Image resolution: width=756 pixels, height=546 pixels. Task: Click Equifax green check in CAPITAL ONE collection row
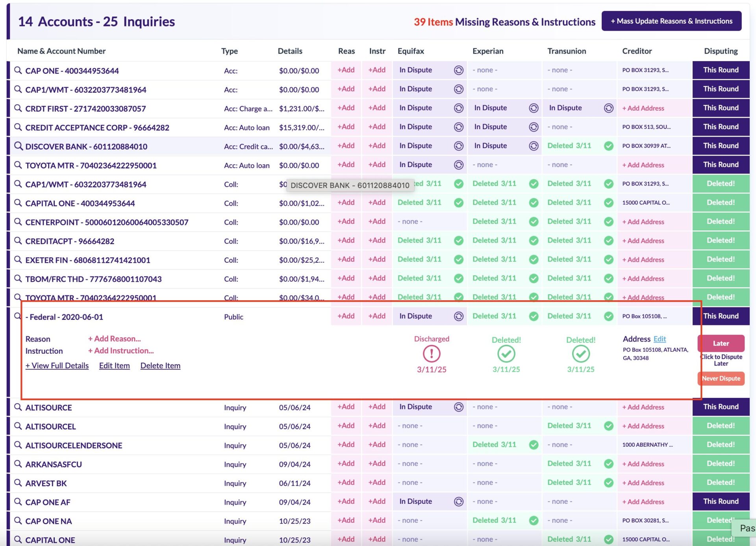click(x=459, y=202)
